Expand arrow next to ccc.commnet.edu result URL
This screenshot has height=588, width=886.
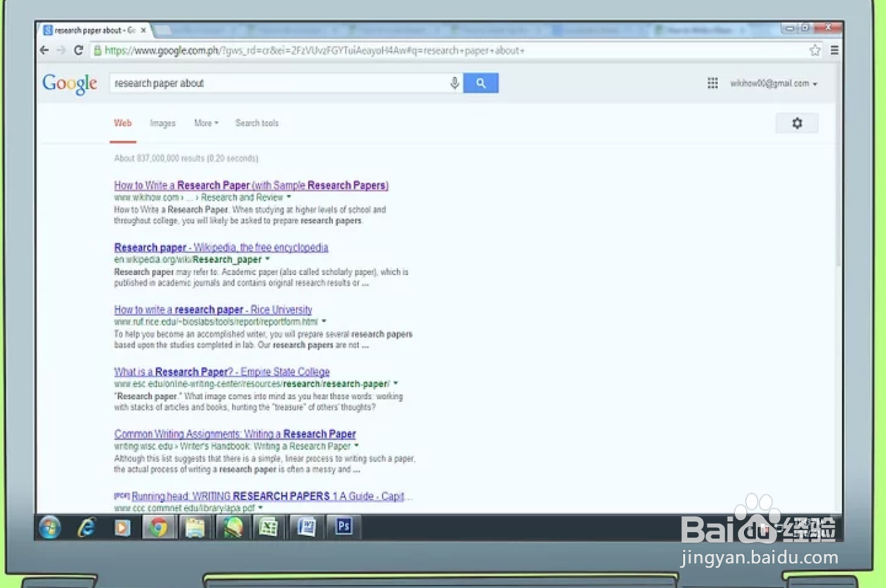click(261, 508)
